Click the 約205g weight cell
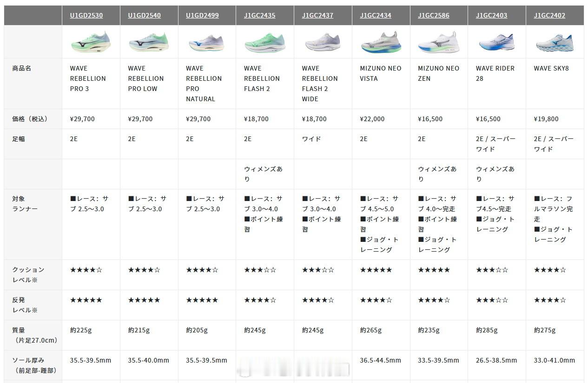 pyautogui.click(x=207, y=335)
